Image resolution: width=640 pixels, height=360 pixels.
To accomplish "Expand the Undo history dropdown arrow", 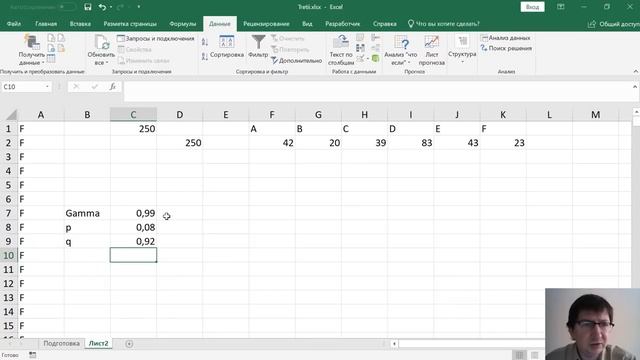I will click(x=111, y=7).
